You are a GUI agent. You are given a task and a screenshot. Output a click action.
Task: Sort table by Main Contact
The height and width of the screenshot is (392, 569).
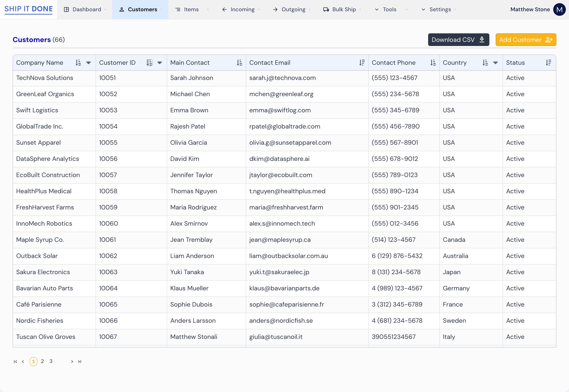pos(239,63)
